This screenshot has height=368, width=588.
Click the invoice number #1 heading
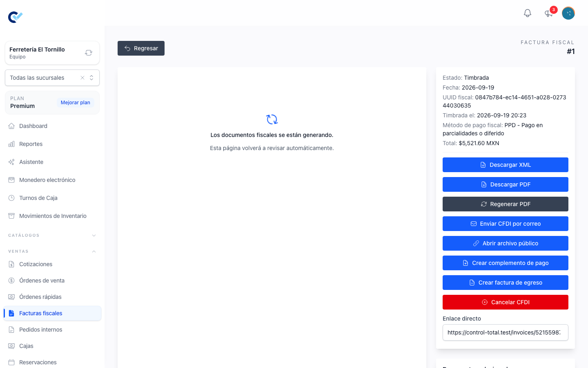point(571,52)
